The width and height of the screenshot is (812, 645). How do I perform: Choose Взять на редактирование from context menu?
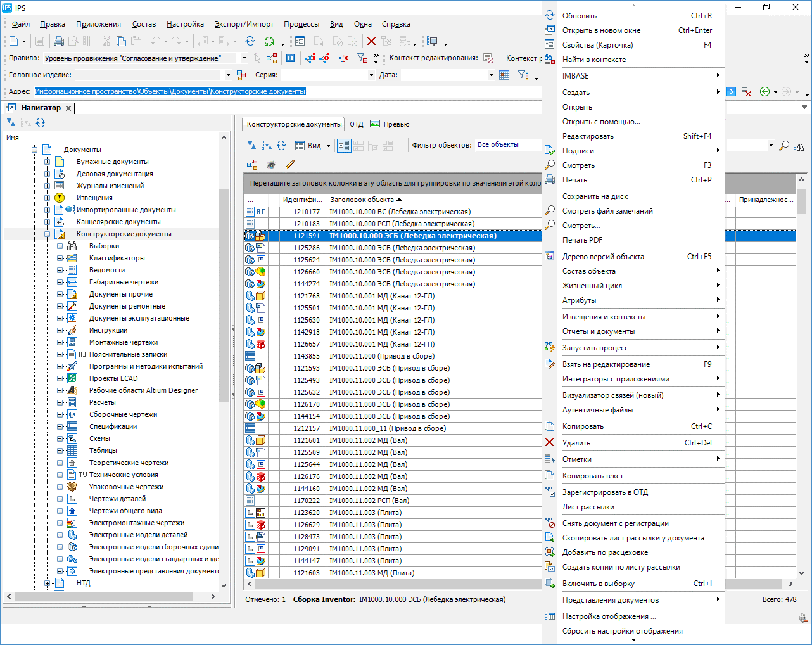(x=606, y=364)
